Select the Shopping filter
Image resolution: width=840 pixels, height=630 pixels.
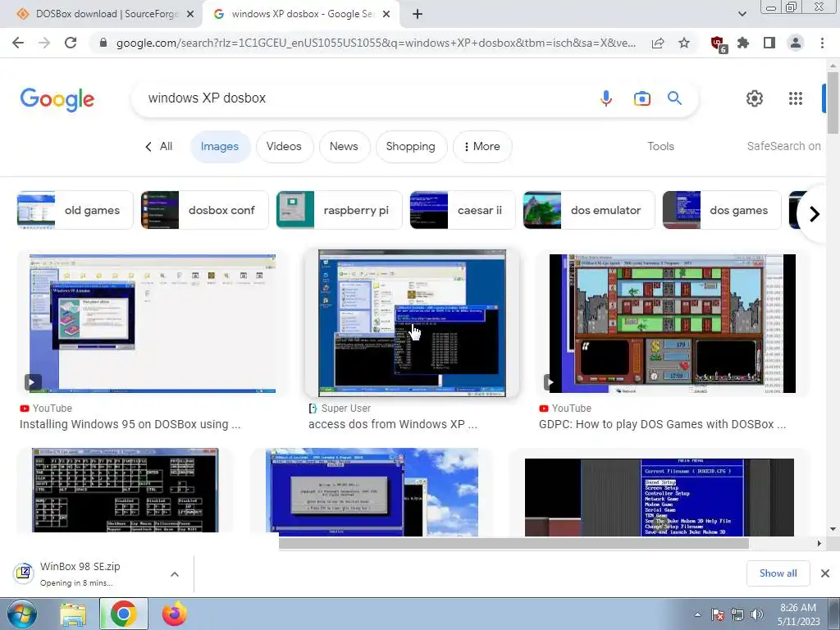pyautogui.click(x=411, y=146)
